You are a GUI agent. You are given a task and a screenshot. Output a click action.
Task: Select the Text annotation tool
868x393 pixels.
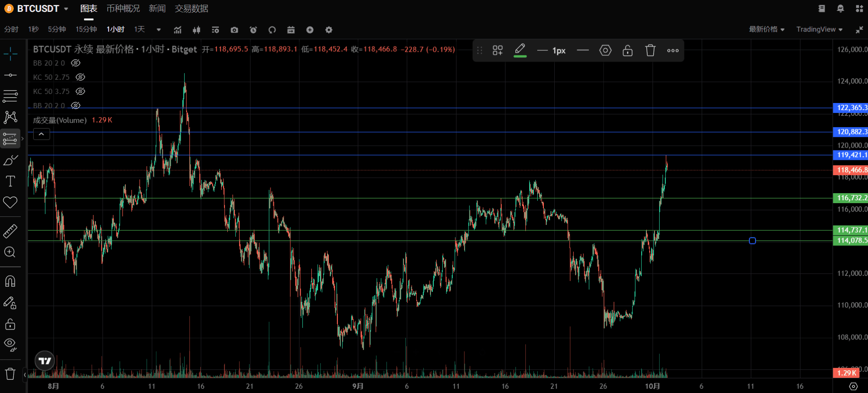pos(10,181)
